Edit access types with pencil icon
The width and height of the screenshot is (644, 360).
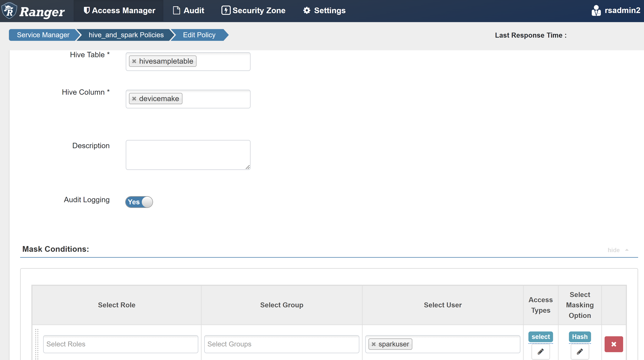(541, 351)
